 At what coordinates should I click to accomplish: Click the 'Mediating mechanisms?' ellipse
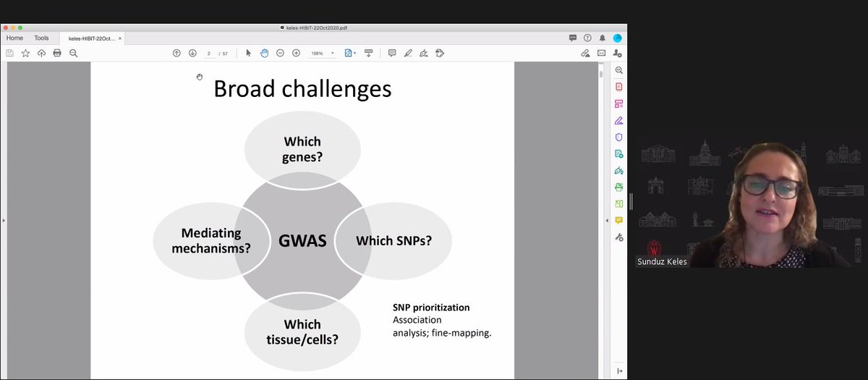[x=211, y=240]
